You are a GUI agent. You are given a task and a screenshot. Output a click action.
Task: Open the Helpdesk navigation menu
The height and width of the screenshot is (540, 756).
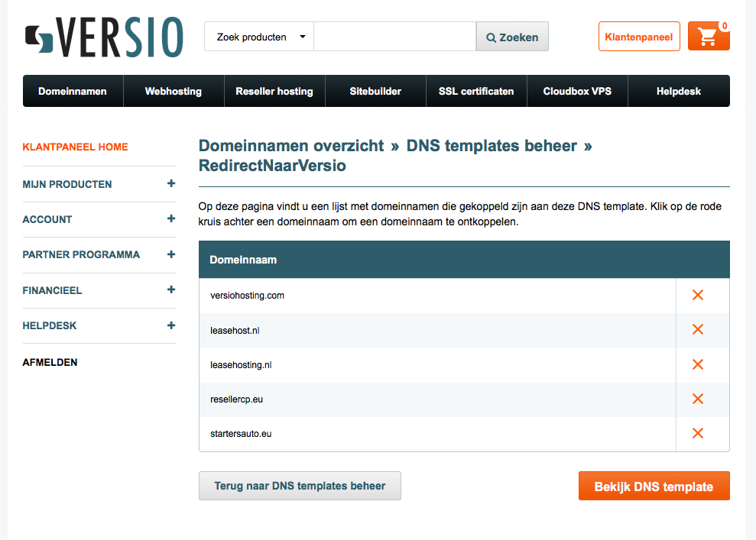[x=679, y=91]
